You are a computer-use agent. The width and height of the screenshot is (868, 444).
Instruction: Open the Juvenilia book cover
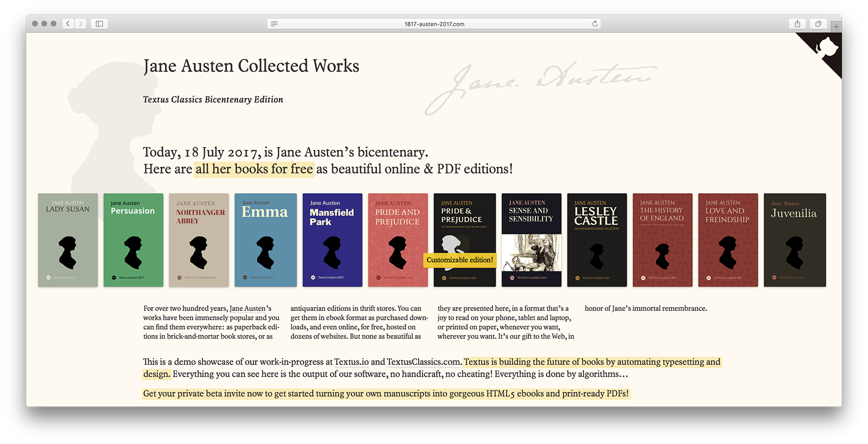tap(795, 240)
